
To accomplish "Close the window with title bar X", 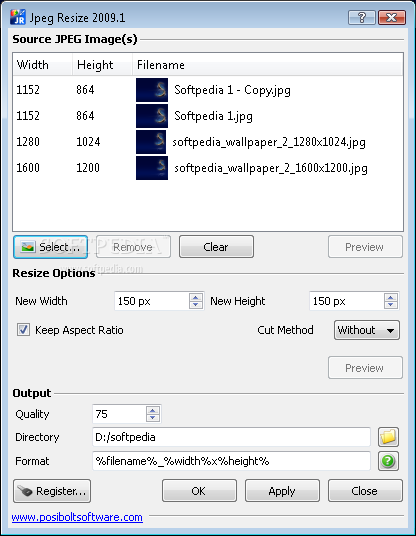I will point(392,17).
